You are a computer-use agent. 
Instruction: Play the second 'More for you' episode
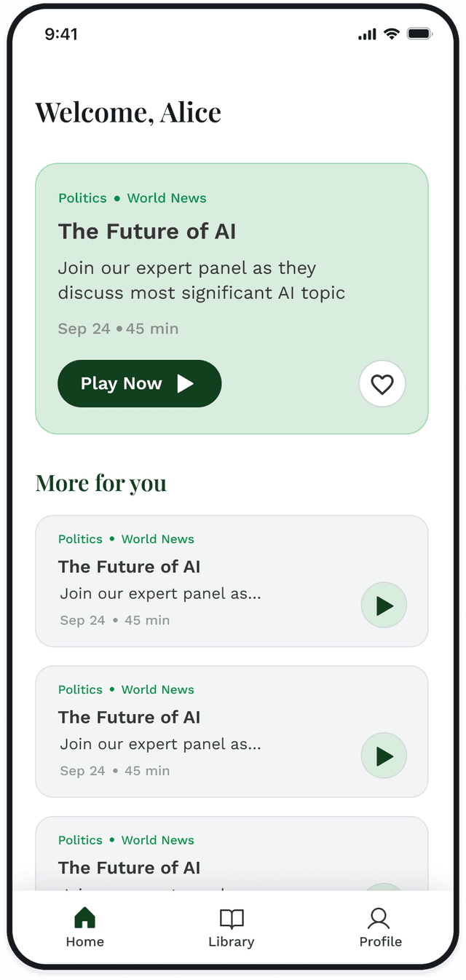(x=384, y=756)
